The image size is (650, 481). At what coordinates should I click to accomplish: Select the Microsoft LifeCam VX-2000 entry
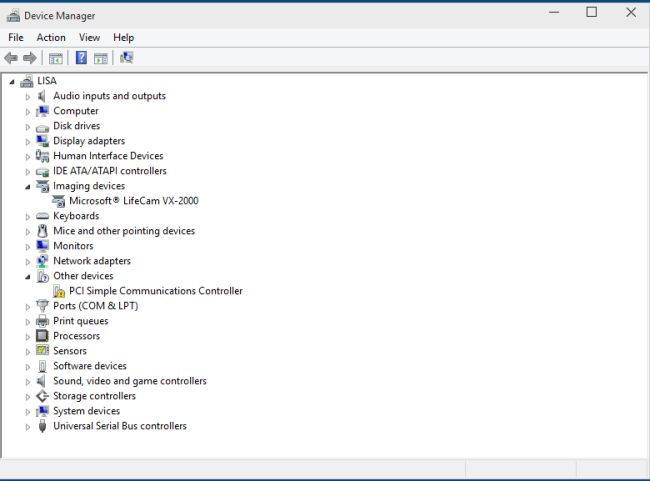tap(134, 201)
